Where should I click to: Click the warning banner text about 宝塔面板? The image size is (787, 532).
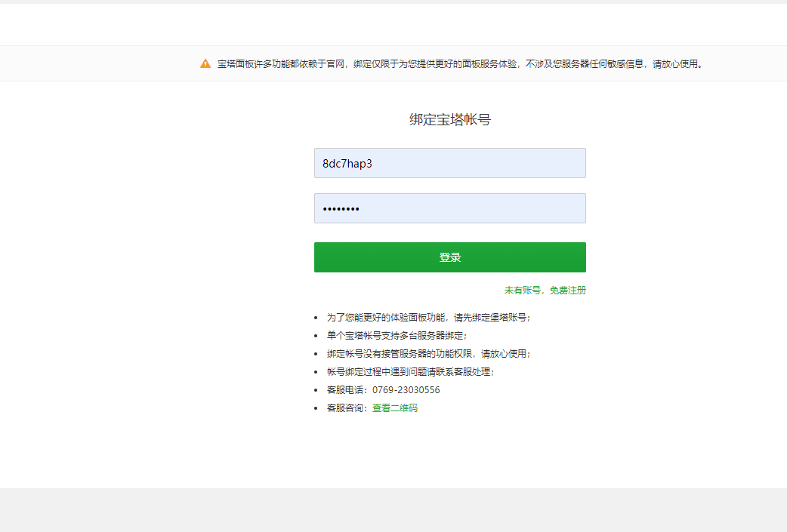point(461,63)
